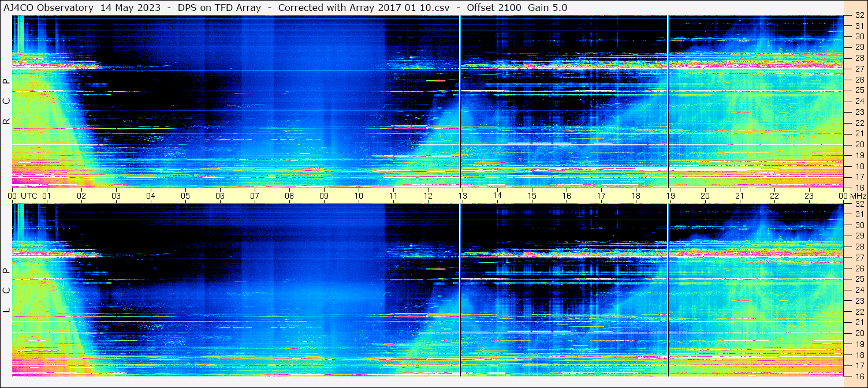868x388 pixels.
Task: Click the MHz unit label on time axis
Action: [x=854, y=196]
